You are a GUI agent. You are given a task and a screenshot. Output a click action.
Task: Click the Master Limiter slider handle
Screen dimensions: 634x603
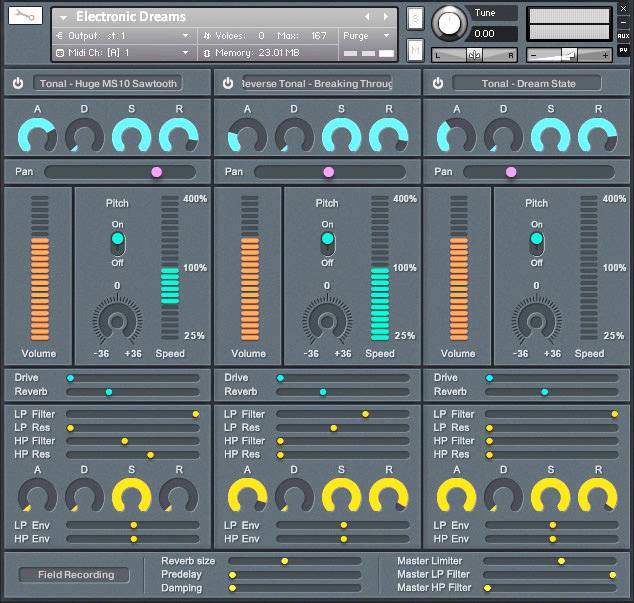(561, 561)
